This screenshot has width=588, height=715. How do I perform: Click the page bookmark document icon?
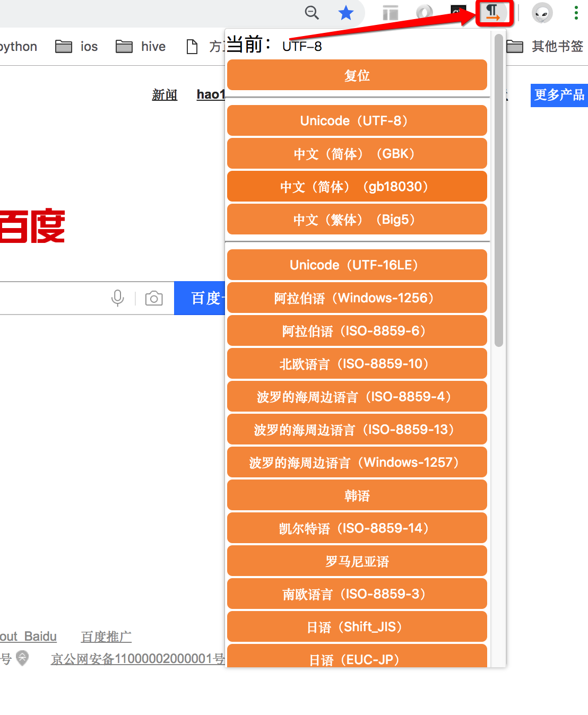pos(192,47)
